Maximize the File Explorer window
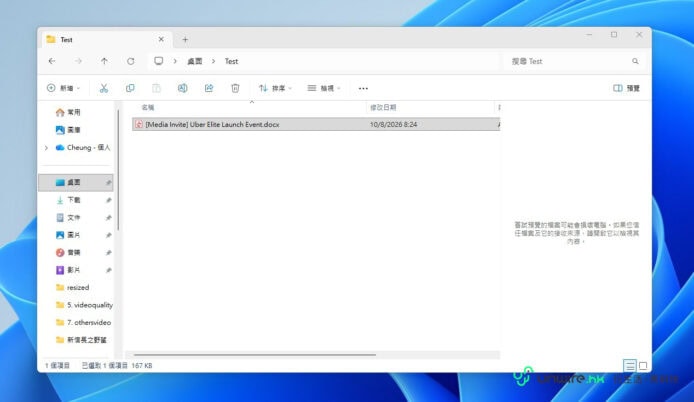694x402 pixels. [614, 35]
